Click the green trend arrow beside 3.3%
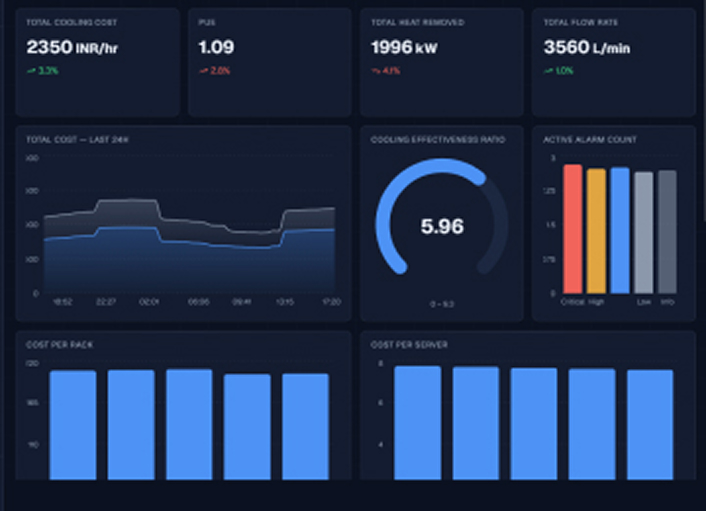The image size is (706, 511). (x=31, y=71)
